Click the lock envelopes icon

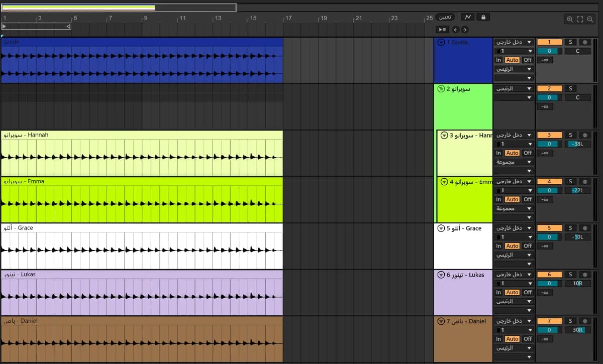click(483, 17)
